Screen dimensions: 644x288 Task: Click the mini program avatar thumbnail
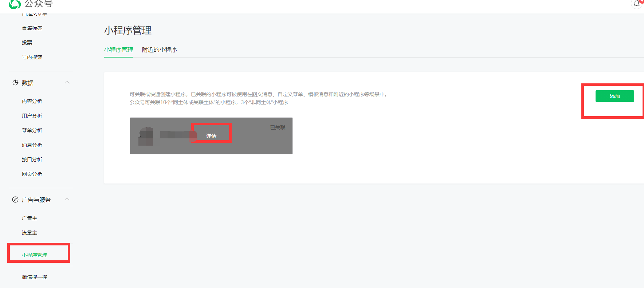tap(146, 136)
